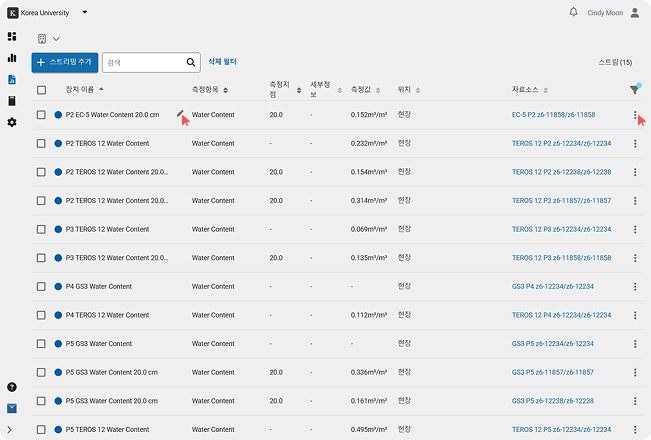Sort by the 측정지점 column
Screen dimensions: 651x440
point(285,90)
